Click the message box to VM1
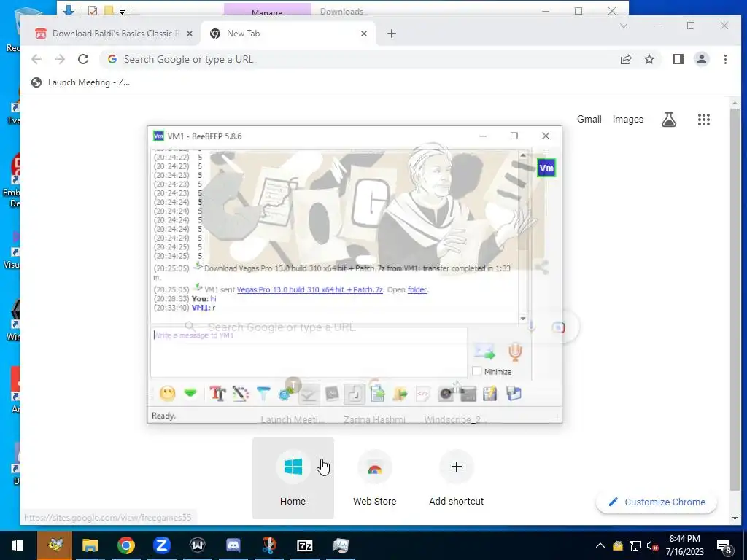The image size is (747, 560). coord(309,352)
